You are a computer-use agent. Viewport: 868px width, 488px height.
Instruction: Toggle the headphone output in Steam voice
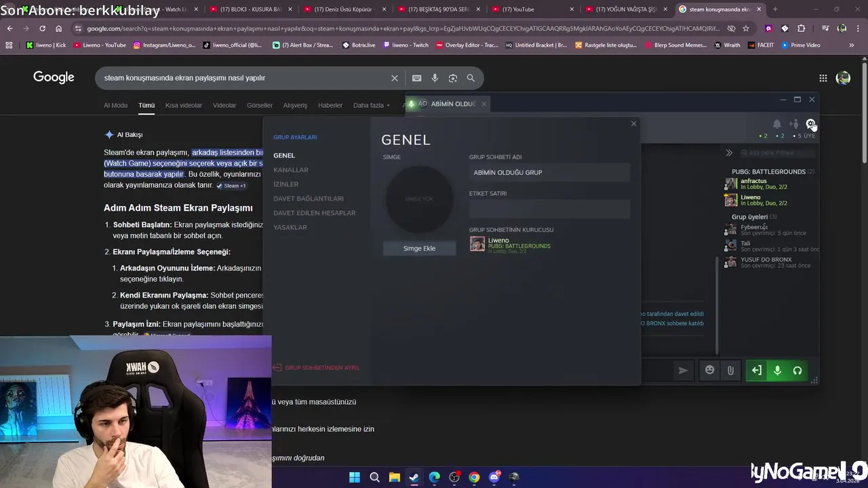point(797,370)
